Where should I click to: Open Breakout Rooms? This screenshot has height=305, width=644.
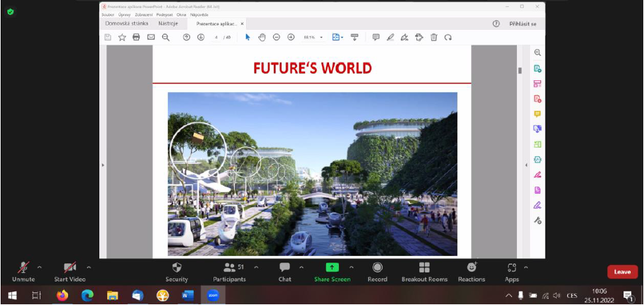pos(424,272)
